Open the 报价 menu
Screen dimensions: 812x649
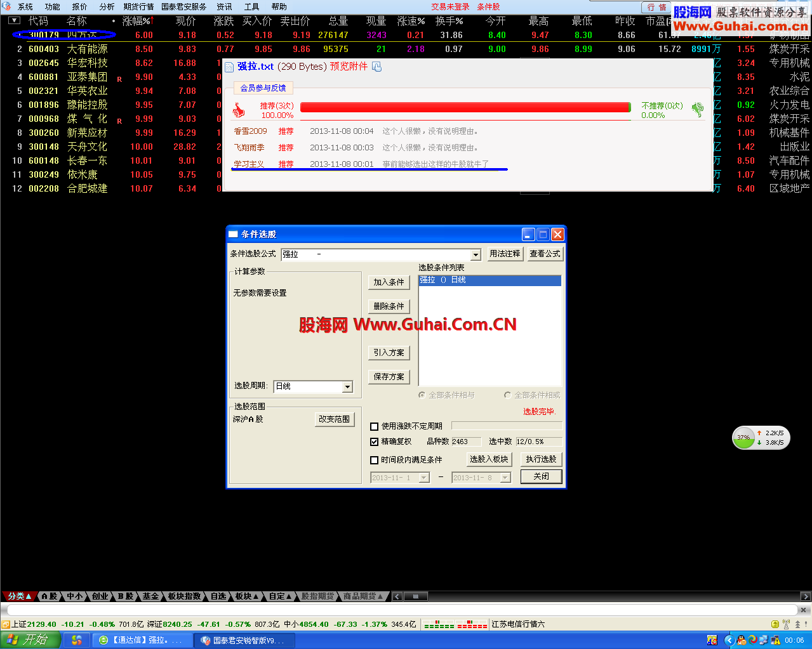(80, 6)
